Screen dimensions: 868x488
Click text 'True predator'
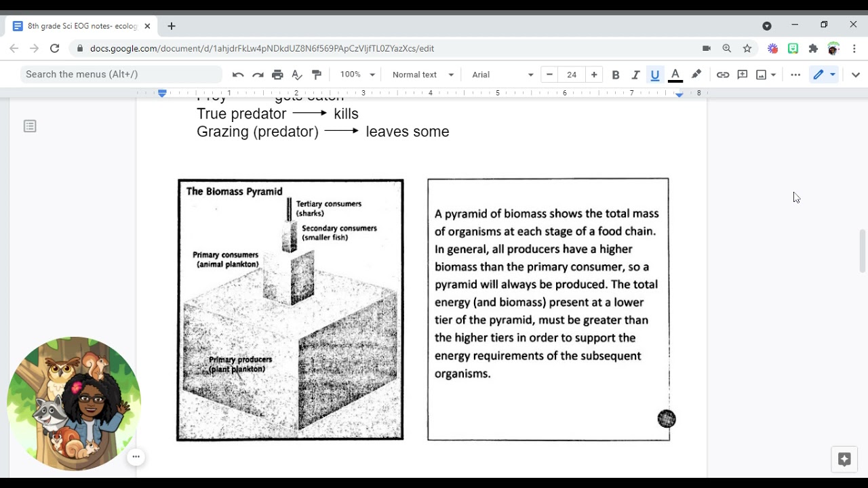[x=241, y=114]
